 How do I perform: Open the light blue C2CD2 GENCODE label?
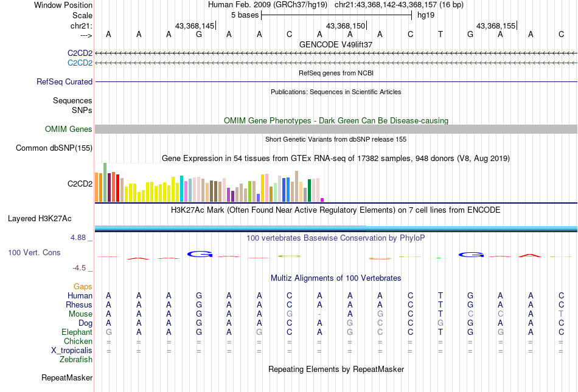pyautogui.click(x=80, y=63)
